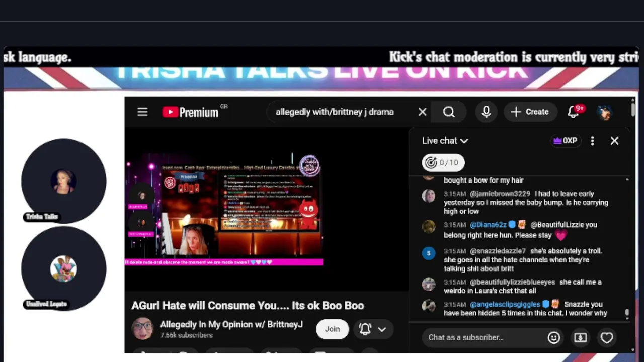Screen dimensions: 644x362
Task: Select the Trisha Talks circular avatar
Action: (x=63, y=181)
